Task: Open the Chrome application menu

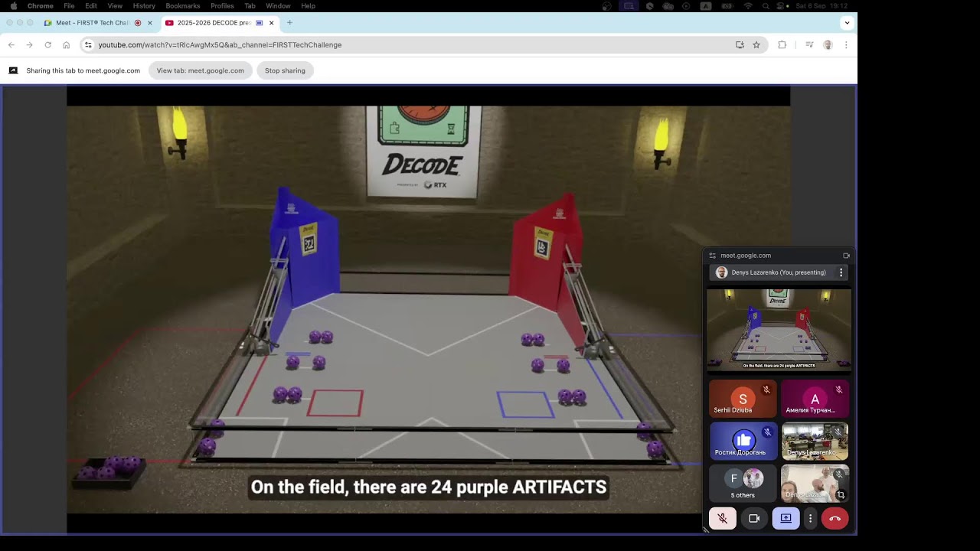Action: (41, 6)
